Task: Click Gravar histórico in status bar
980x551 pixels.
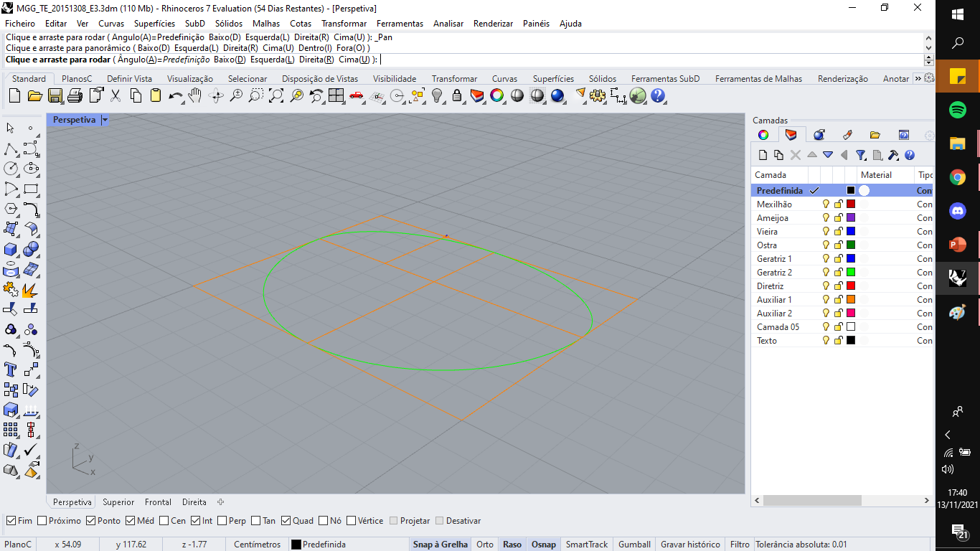Action: point(690,545)
